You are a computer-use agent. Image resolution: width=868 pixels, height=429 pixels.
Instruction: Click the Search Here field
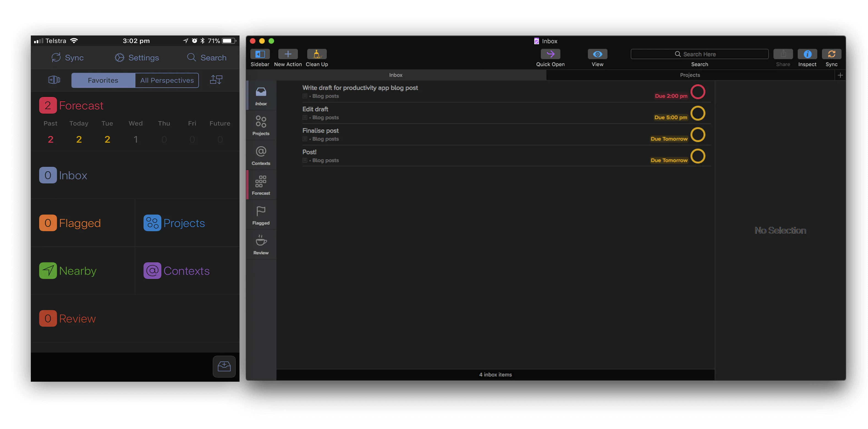[699, 54]
